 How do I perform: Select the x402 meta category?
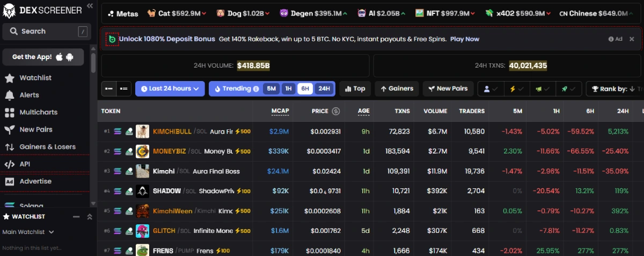519,13
